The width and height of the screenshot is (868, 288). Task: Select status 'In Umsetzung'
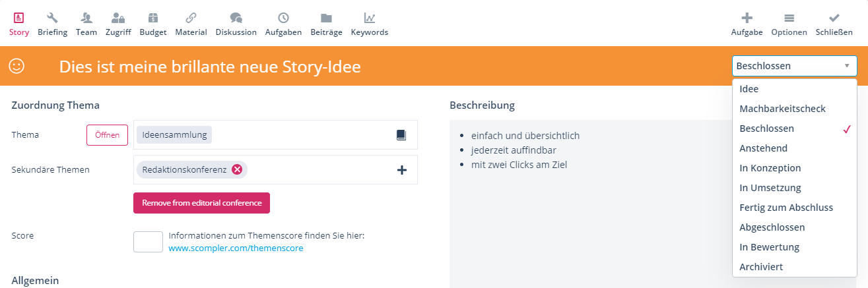(x=770, y=188)
